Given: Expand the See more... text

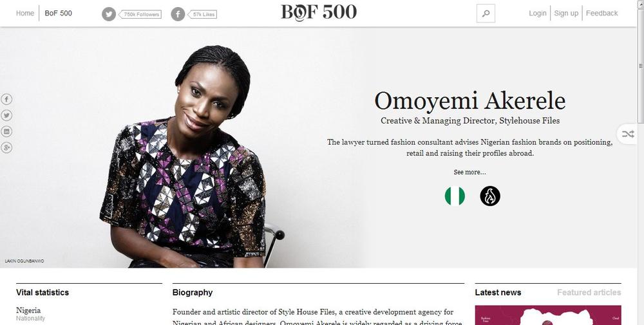Looking at the screenshot, I should click(469, 172).
